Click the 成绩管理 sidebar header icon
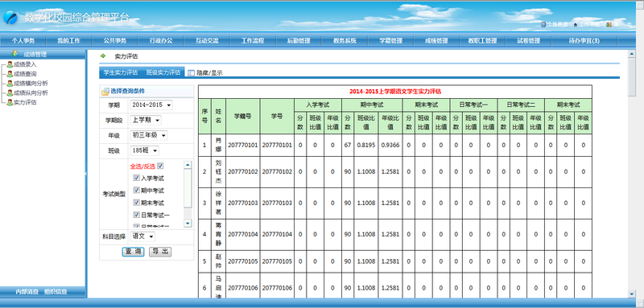 pos(15,53)
